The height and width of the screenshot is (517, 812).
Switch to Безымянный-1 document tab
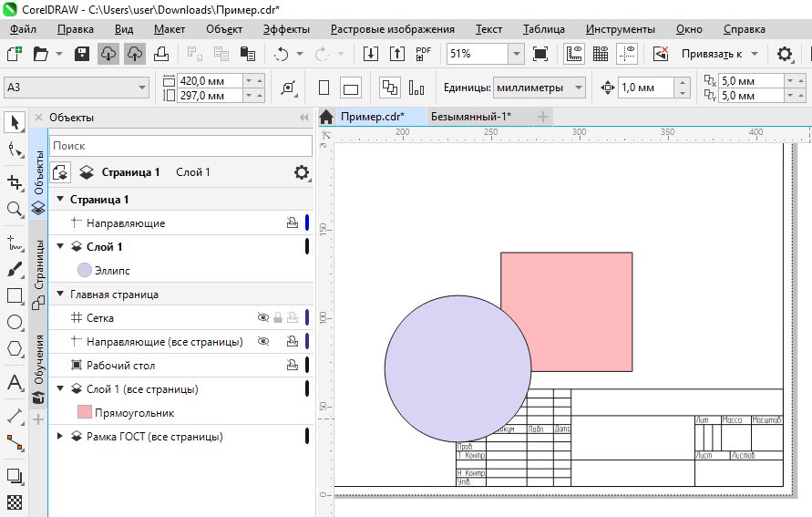coord(470,117)
